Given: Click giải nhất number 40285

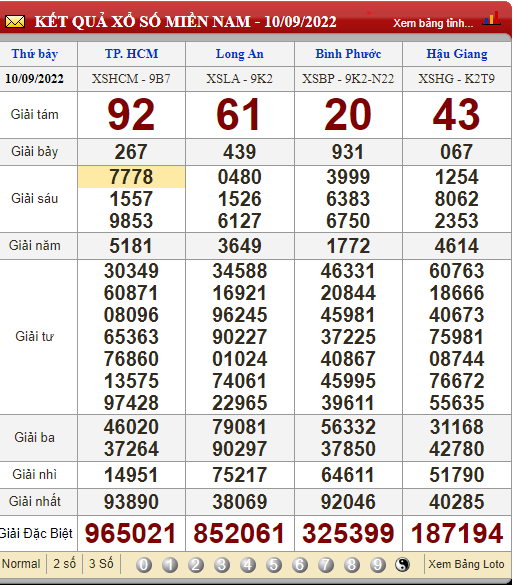Looking at the screenshot, I should 457,502.
